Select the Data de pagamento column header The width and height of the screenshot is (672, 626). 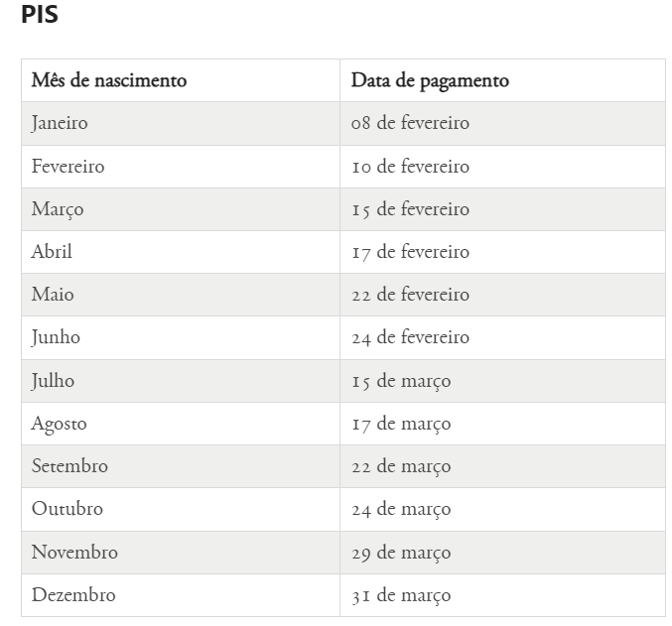pyautogui.click(x=502, y=80)
